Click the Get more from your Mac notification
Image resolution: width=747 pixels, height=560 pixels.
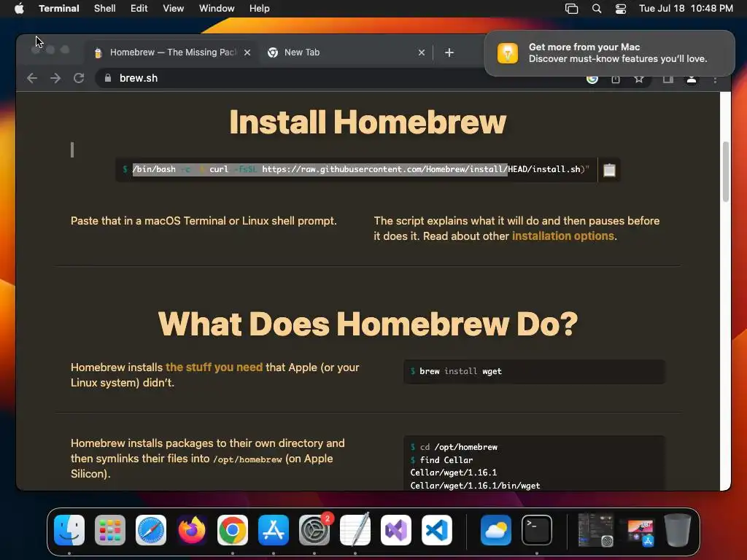pos(609,52)
